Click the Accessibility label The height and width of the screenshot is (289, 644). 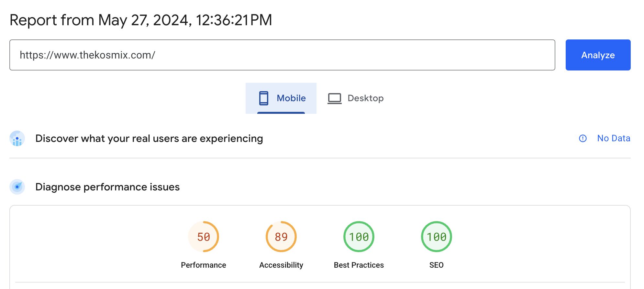(281, 265)
